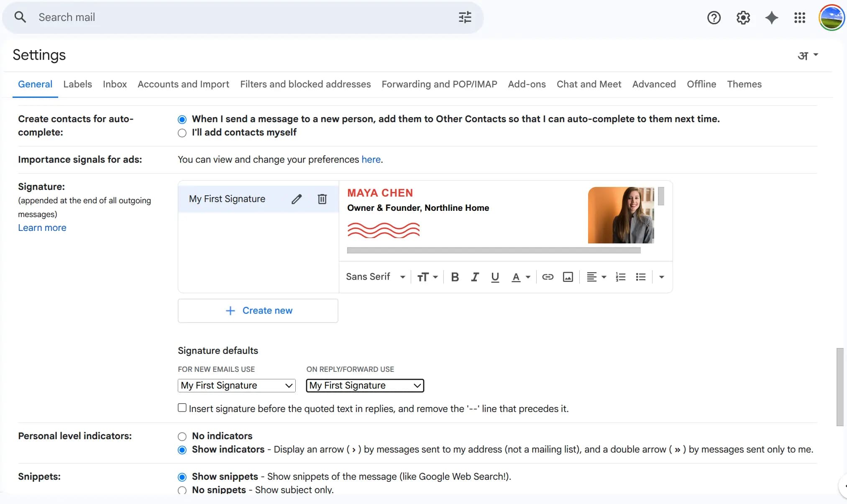Delete My First Signature with trash icon

[x=322, y=199]
